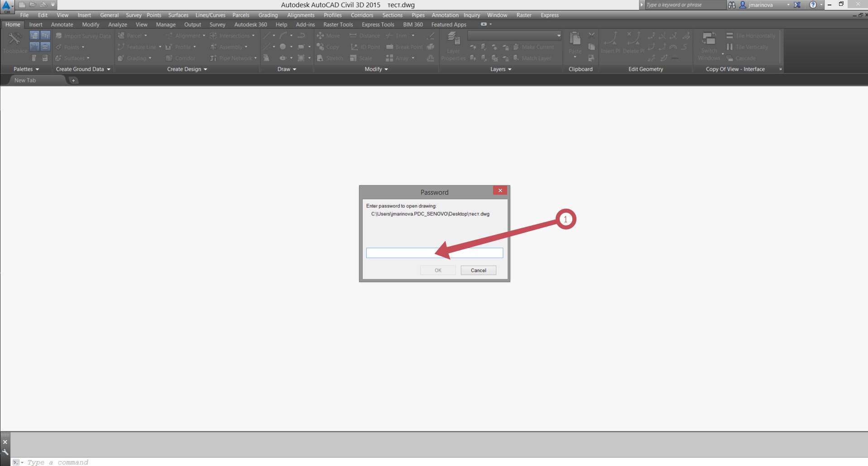Click Cascade windows
This screenshot has width=868, height=466.
click(741, 58)
